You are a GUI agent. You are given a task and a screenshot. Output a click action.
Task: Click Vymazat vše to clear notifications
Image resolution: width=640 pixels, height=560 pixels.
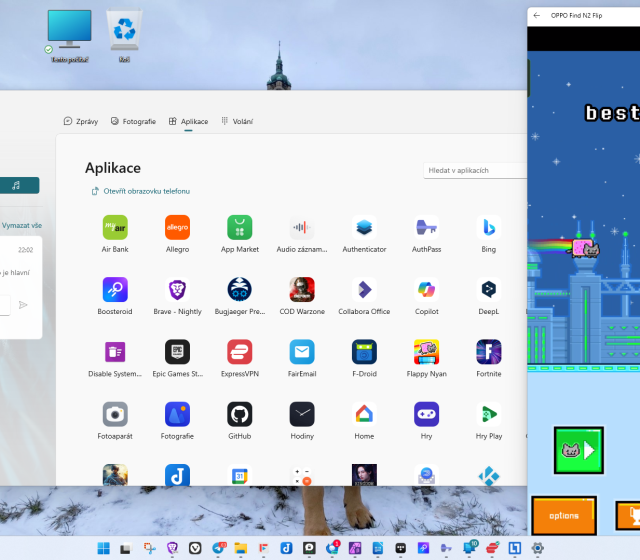[x=22, y=226]
